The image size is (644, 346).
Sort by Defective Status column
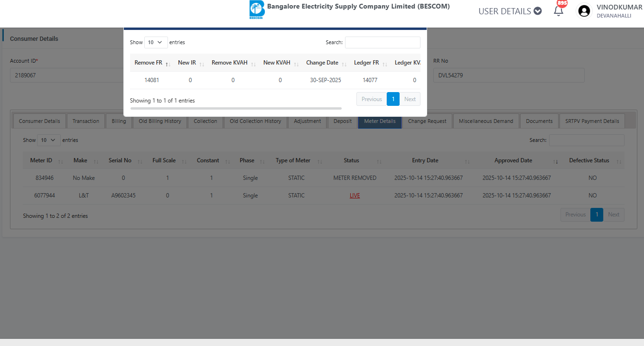pos(619,161)
